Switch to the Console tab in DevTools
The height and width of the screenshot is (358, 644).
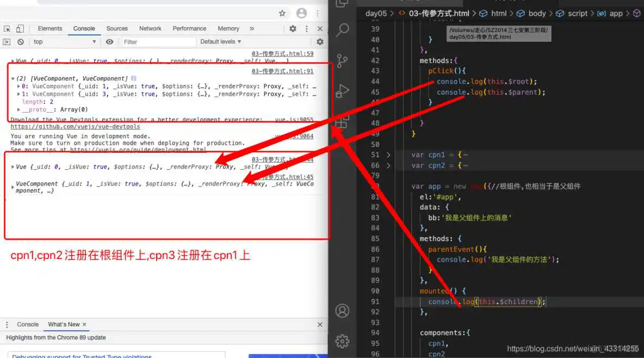tap(84, 28)
